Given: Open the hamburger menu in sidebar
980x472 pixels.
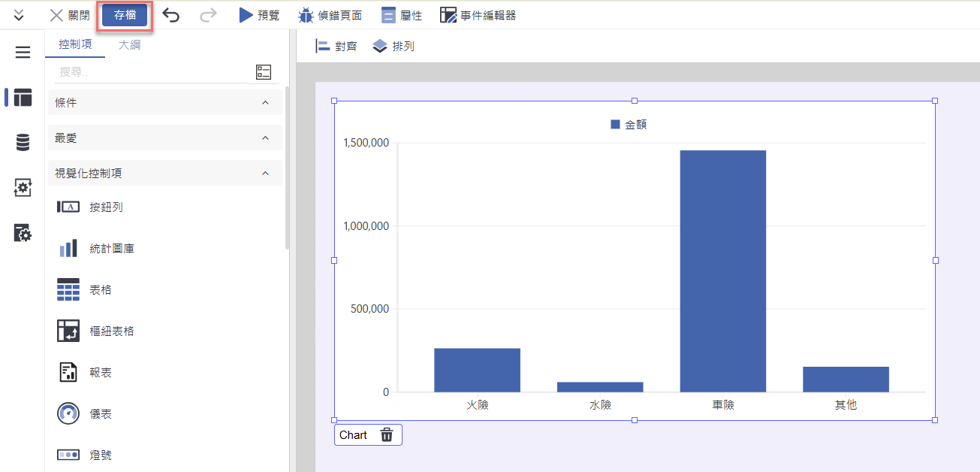Looking at the screenshot, I should point(23,52).
